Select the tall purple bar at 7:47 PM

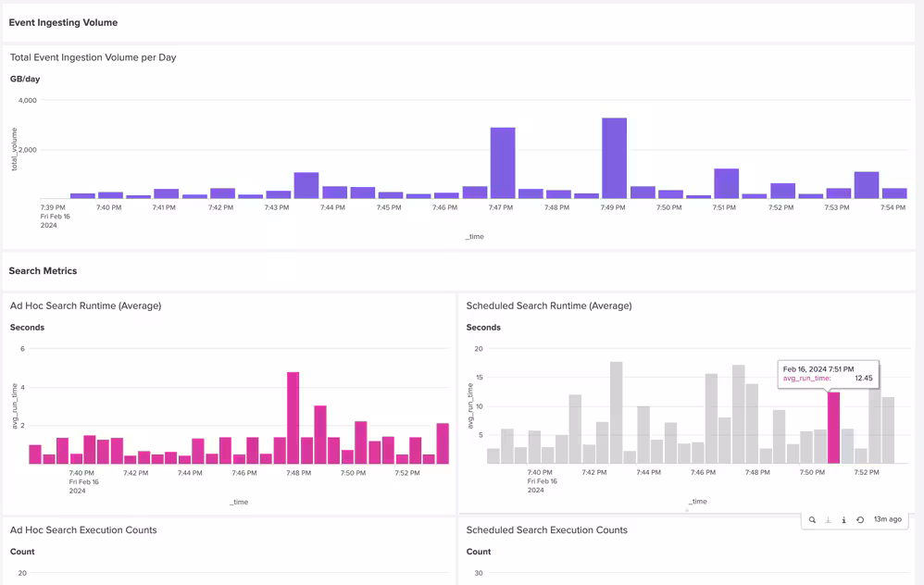[x=503, y=163]
